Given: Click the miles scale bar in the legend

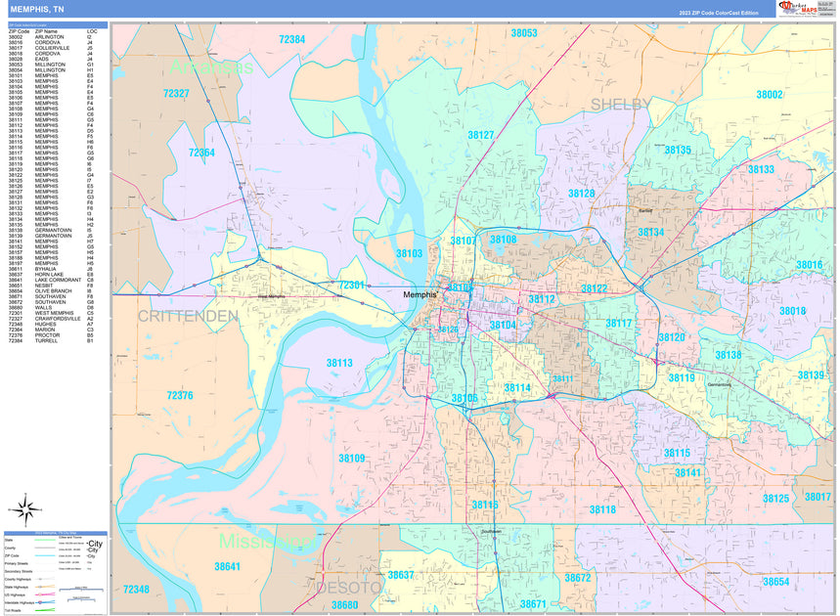Looking at the screenshot, I should pyautogui.click(x=81, y=590).
